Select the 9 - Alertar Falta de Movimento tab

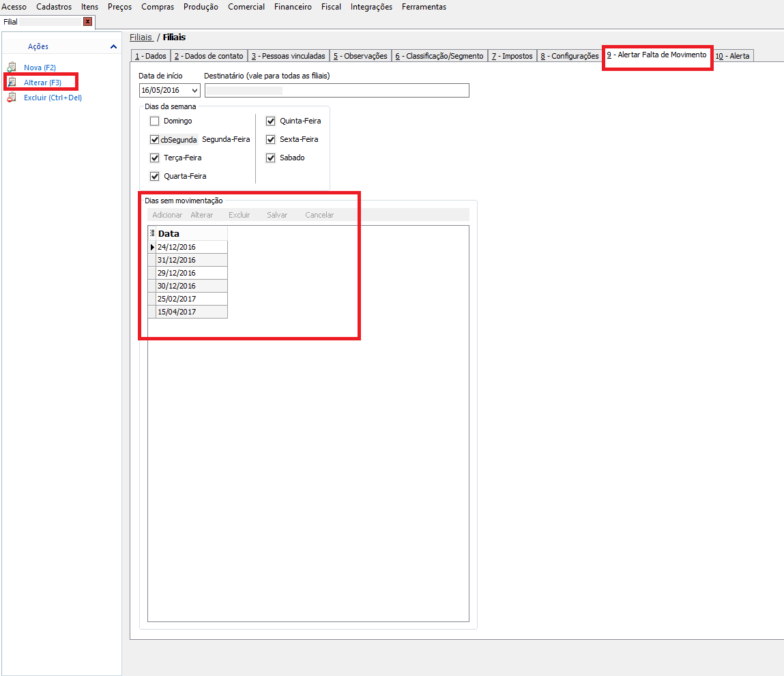656,55
